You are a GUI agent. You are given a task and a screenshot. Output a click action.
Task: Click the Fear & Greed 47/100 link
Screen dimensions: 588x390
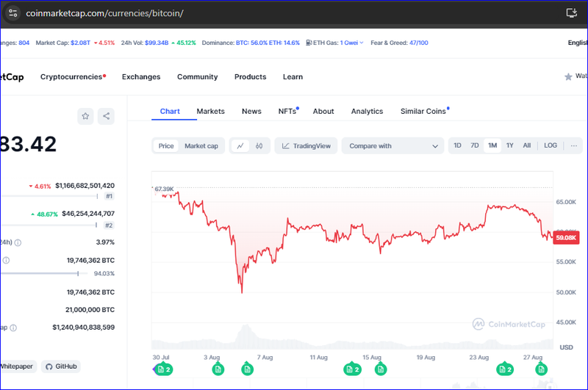click(x=418, y=43)
